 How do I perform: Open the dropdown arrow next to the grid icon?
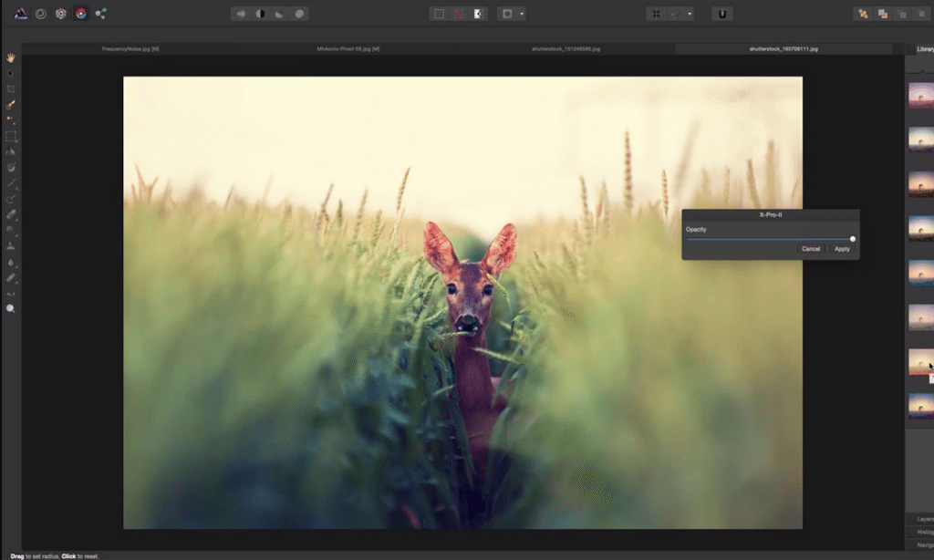coord(690,13)
